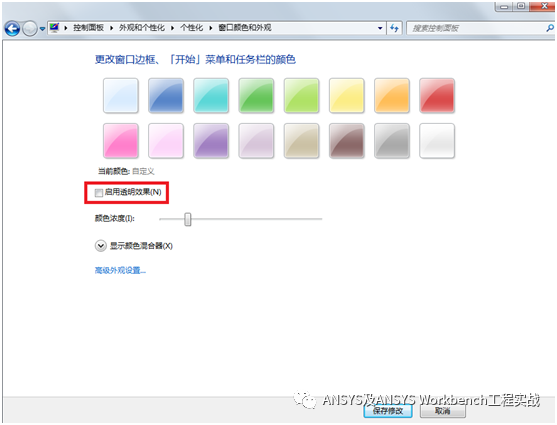Screen dimensions: 557x425
Task: Open 控制面板 breadcrumb
Action: [x=88, y=28]
